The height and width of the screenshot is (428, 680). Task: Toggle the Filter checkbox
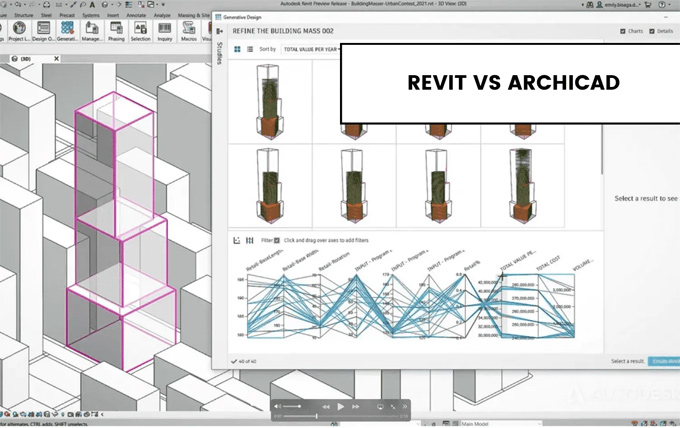(277, 240)
